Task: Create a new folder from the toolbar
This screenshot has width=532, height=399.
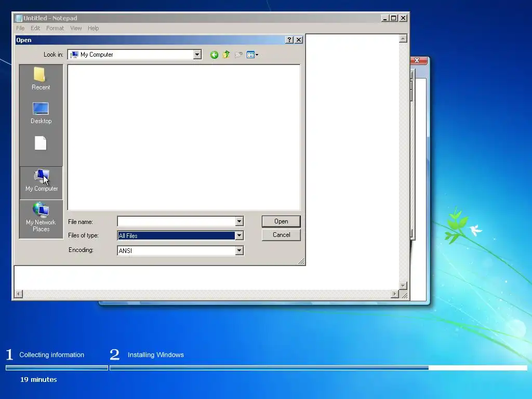Action: point(238,55)
